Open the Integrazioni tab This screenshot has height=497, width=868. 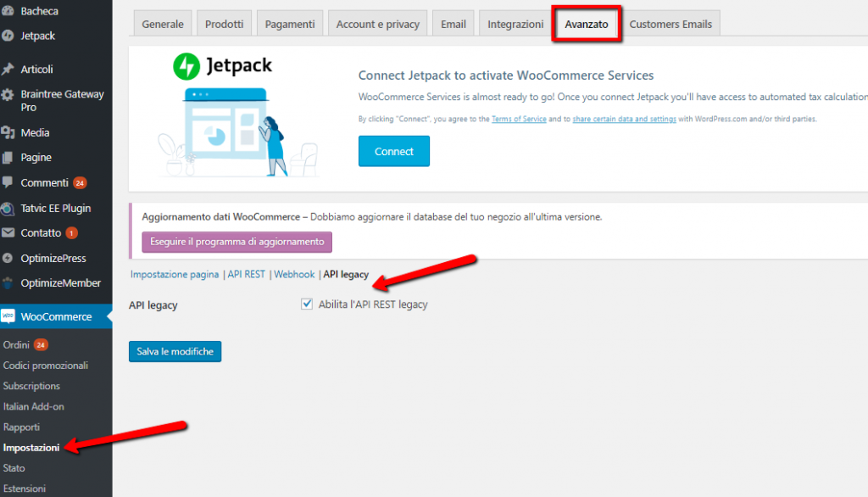tap(515, 24)
